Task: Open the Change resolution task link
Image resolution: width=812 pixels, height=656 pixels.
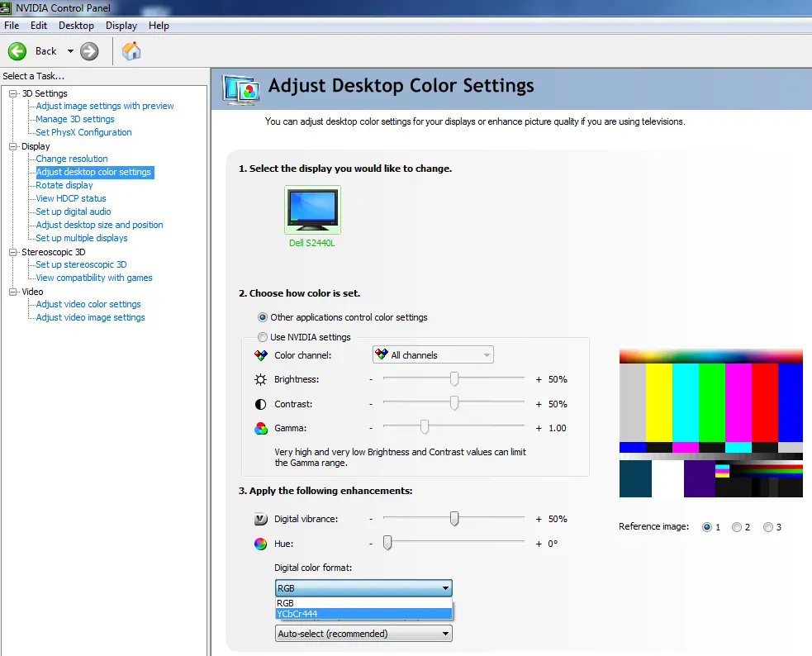Action: 72,159
